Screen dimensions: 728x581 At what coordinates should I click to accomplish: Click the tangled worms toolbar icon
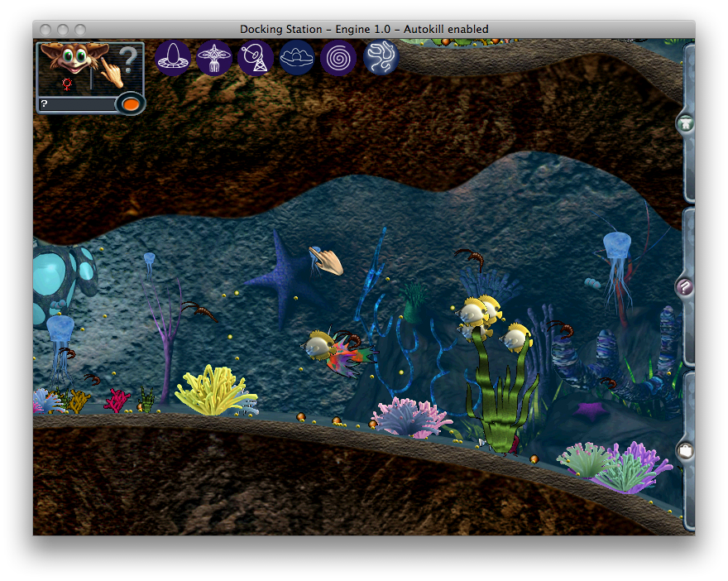coord(381,58)
